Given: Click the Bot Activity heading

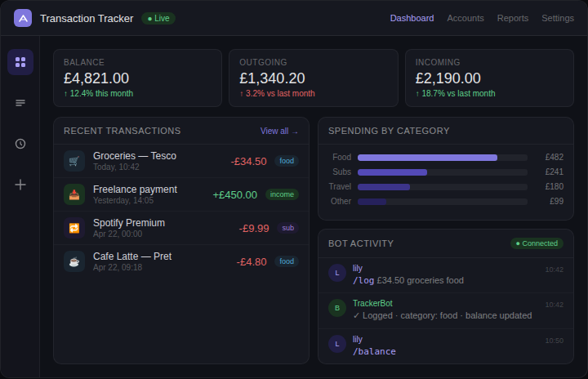Looking at the screenshot, I should pos(361,243).
